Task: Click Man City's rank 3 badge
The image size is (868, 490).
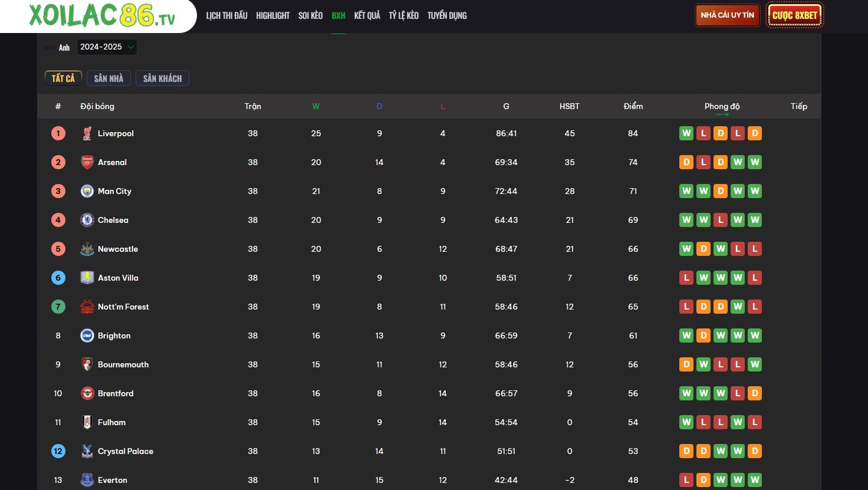Action: pos(58,191)
